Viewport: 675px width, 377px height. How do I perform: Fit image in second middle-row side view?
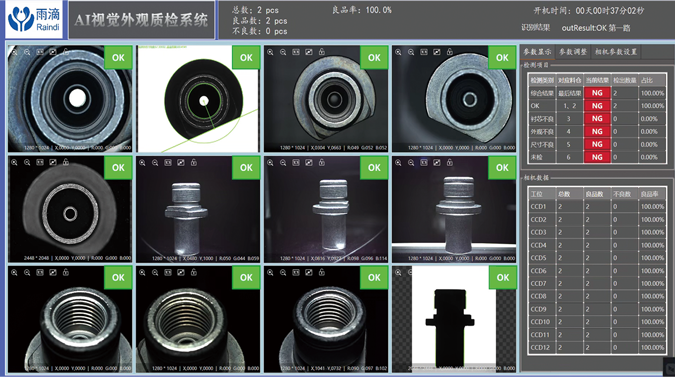[x=181, y=163]
